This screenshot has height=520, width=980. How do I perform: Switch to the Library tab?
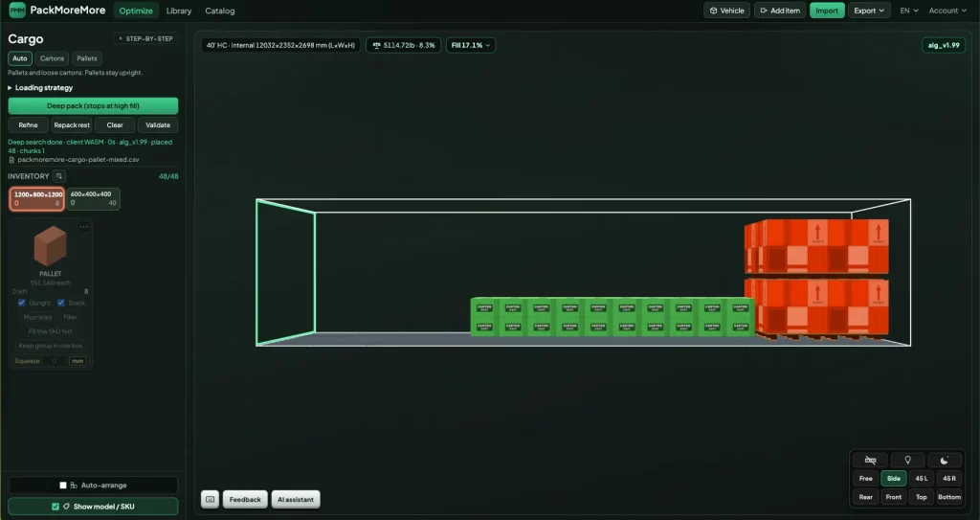click(x=179, y=11)
